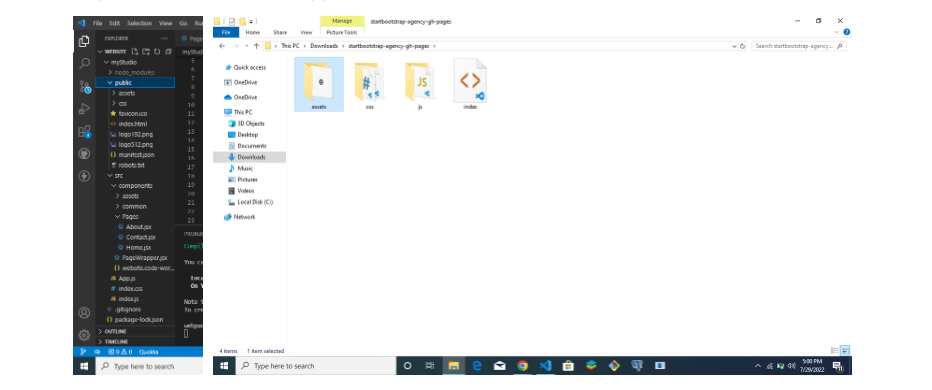The width and height of the screenshot is (932, 390).
Task: Go up one folder level in File Explorer
Action: coord(256,46)
